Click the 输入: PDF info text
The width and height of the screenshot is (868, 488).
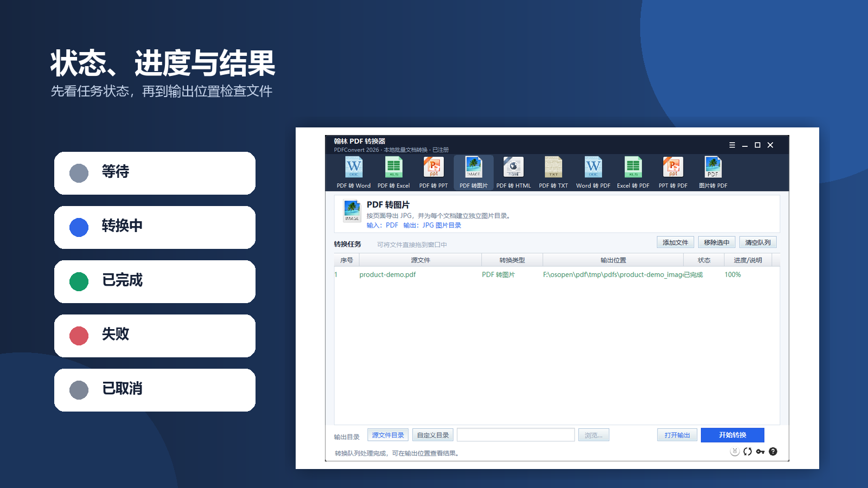382,226
